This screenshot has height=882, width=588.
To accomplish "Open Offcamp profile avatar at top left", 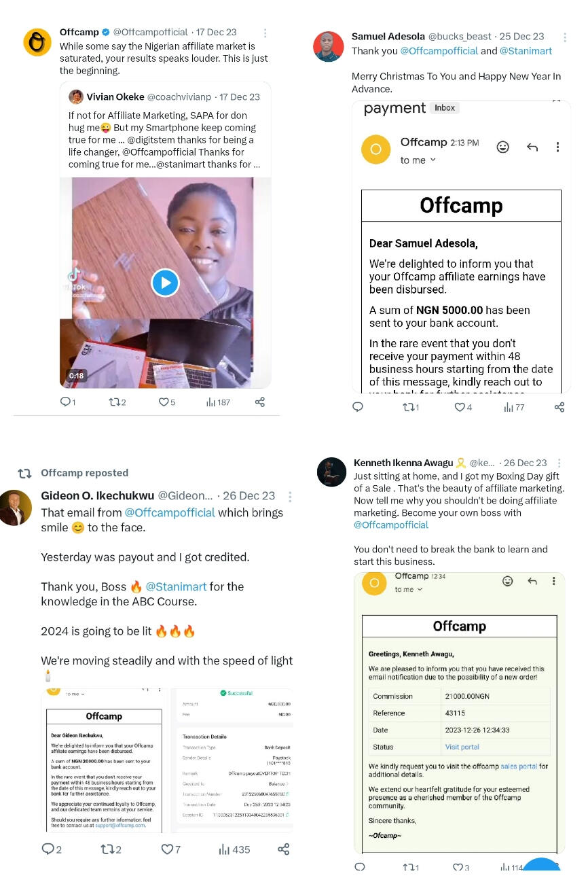I will tap(37, 42).
